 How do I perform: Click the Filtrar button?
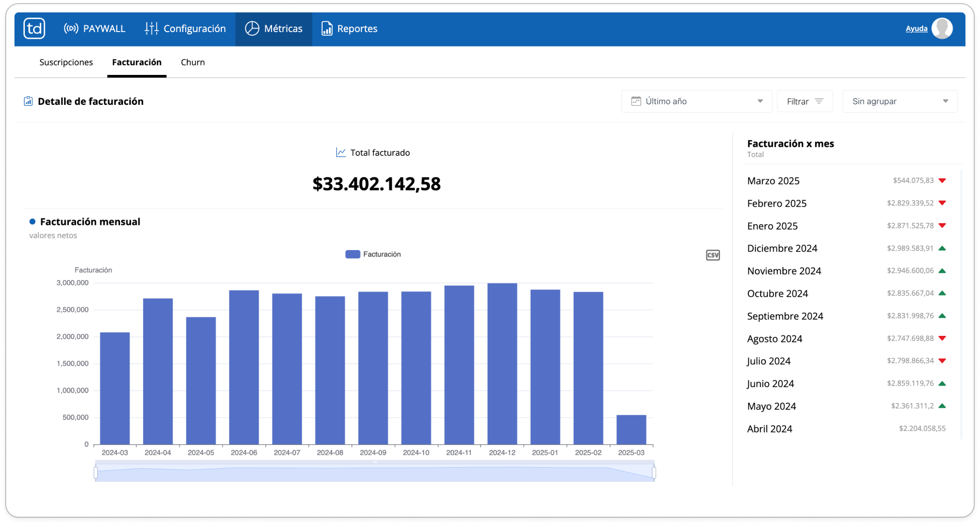tap(805, 101)
